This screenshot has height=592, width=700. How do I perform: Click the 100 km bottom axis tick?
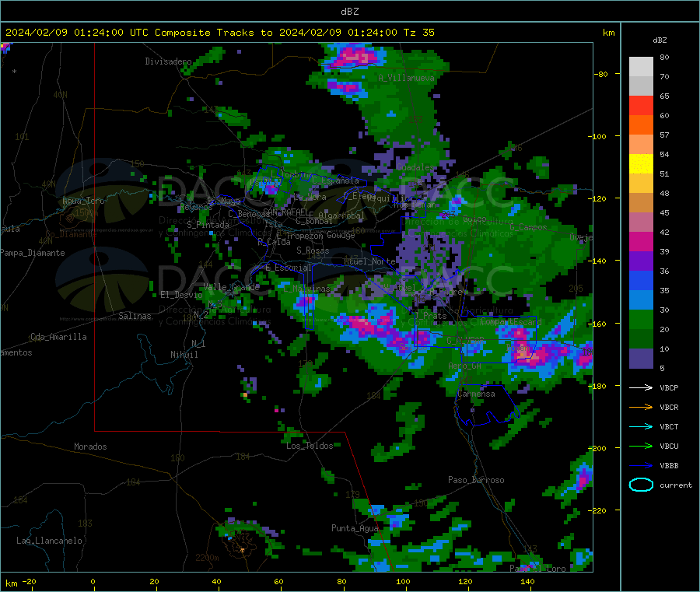pyautogui.click(x=403, y=581)
